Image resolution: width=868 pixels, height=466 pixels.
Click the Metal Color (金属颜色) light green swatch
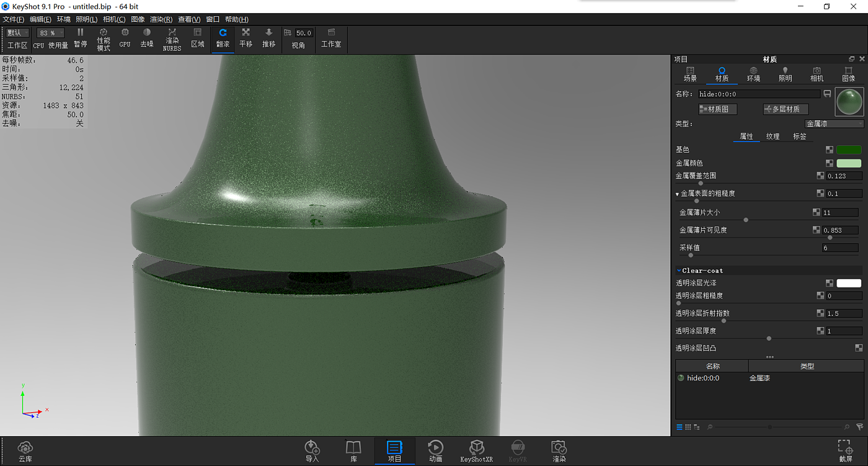[849, 163]
